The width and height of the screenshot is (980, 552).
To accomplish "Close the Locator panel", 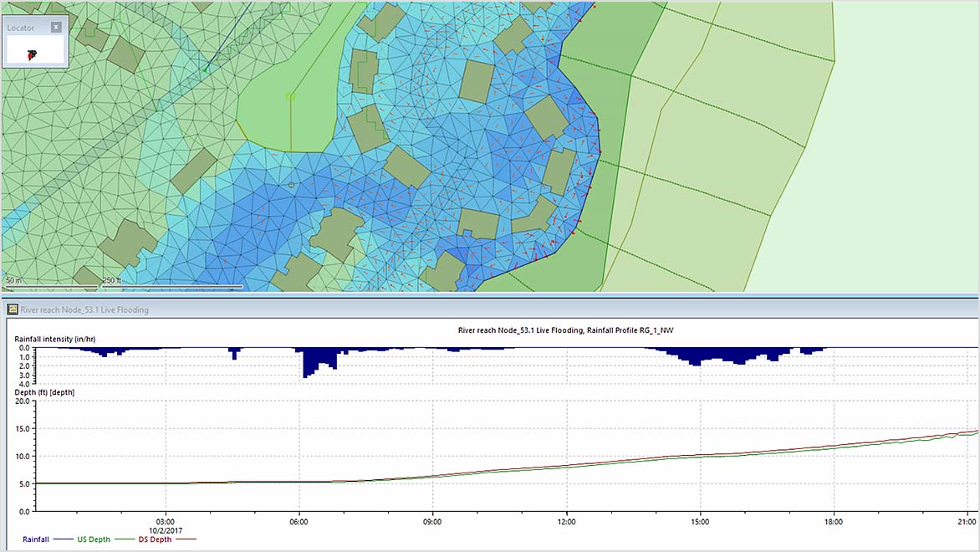I will pyautogui.click(x=55, y=26).
